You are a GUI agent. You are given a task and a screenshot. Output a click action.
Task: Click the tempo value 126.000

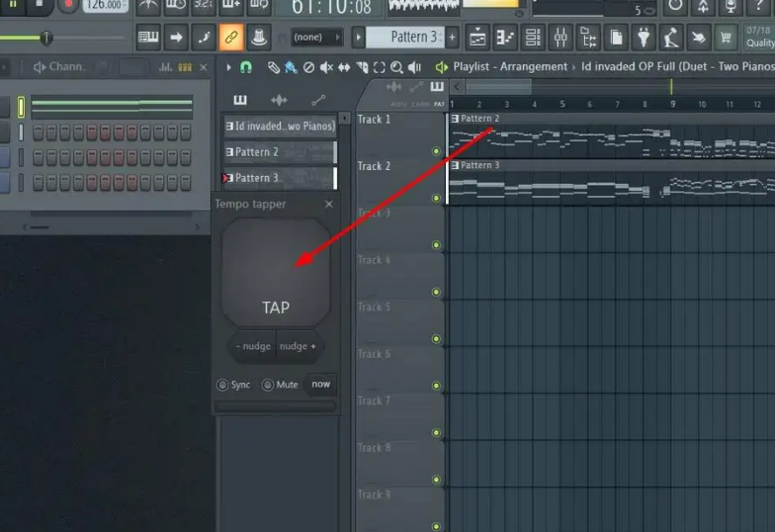(105, 5)
